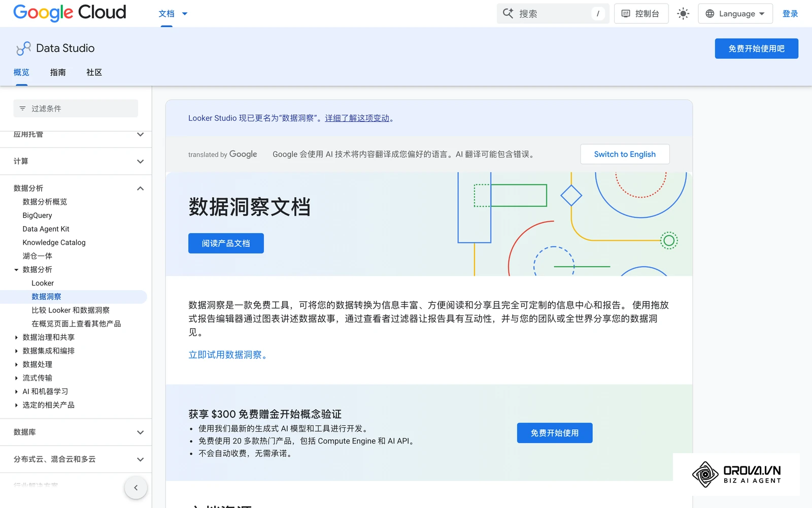Click the Google Cloud logo
This screenshot has width=812, height=508.
[x=70, y=13]
